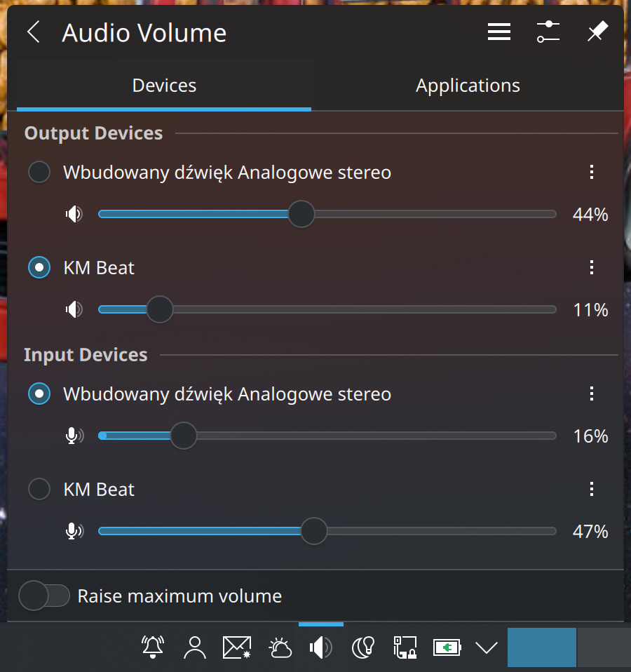
Task: Click the KM Beat output volume slider handle
Action: point(160,309)
